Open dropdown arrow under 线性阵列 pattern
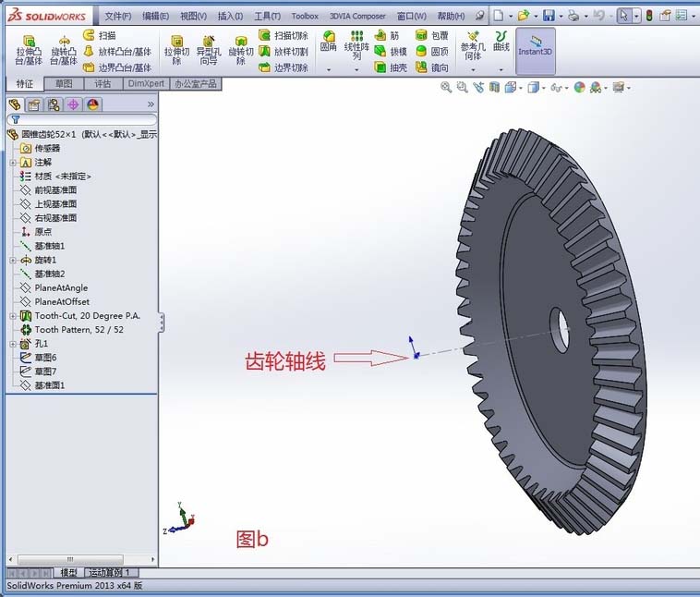 [356, 69]
